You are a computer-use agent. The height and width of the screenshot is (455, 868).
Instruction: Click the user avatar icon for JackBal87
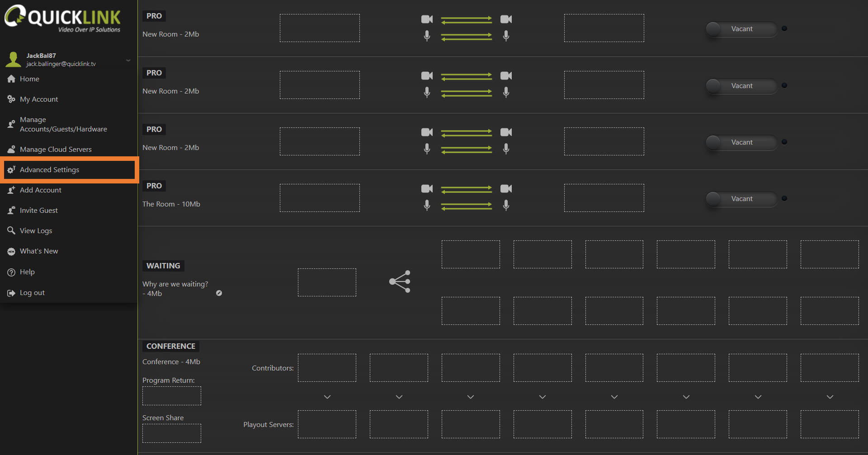pyautogui.click(x=13, y=60)
